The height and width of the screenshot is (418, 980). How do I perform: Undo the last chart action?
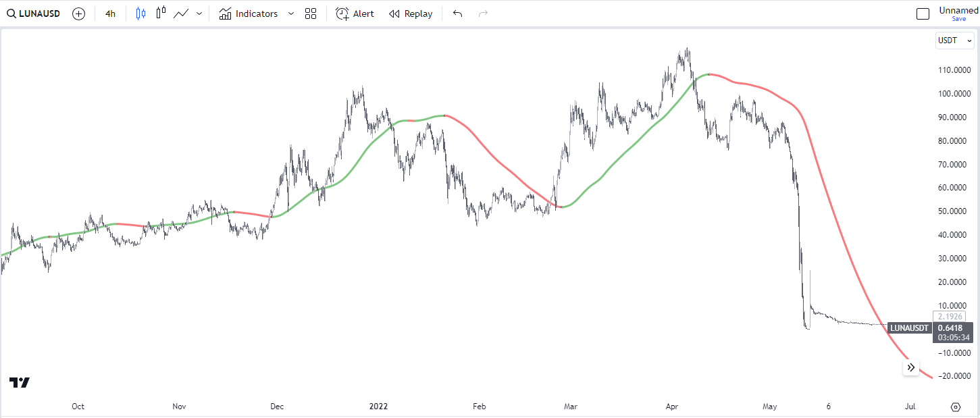(458, 14)
